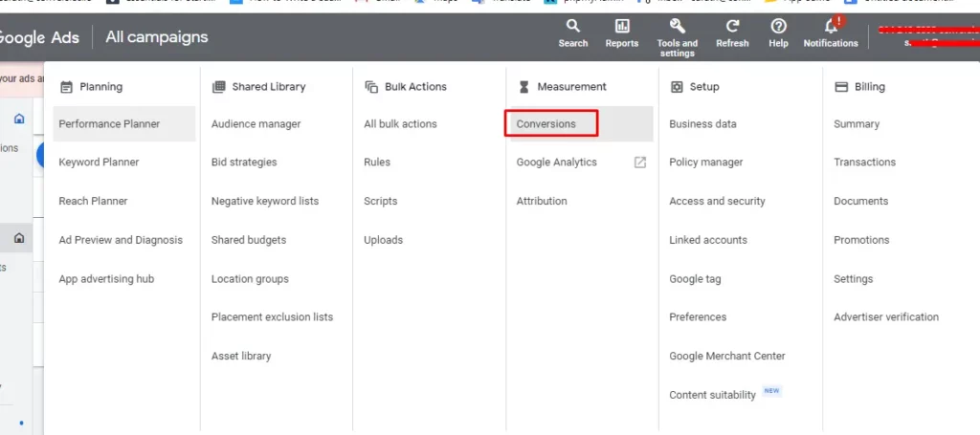This screenshot has width=980, height=435.
Task: Click the All campaigns title
Action: pyautogui.click(x=157, y=37)
